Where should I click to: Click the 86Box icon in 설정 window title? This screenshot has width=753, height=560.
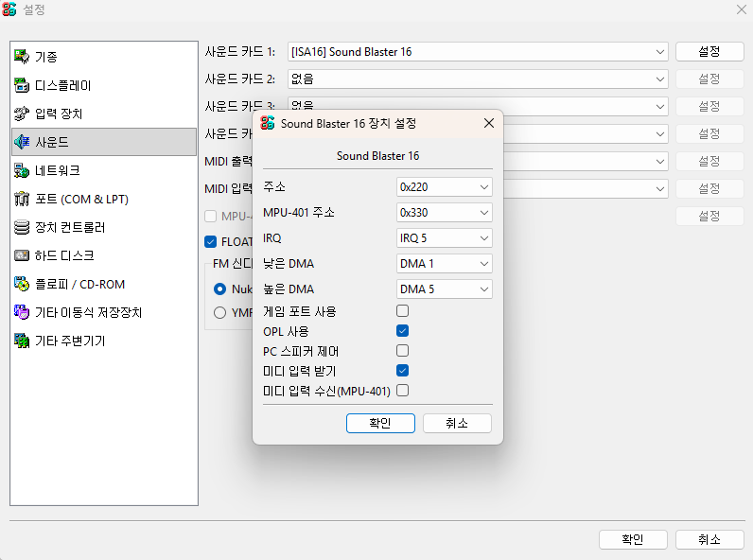(x=9, y=9)
